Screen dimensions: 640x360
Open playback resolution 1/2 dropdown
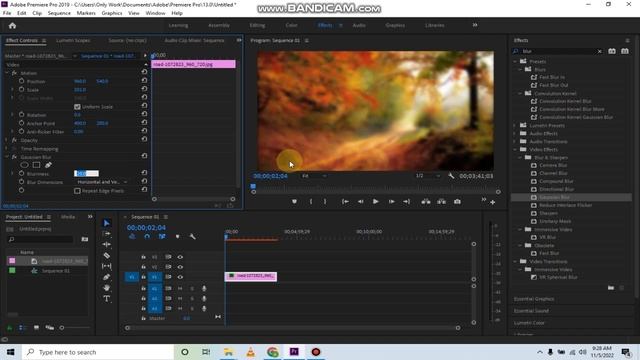(x=427, y=176)
